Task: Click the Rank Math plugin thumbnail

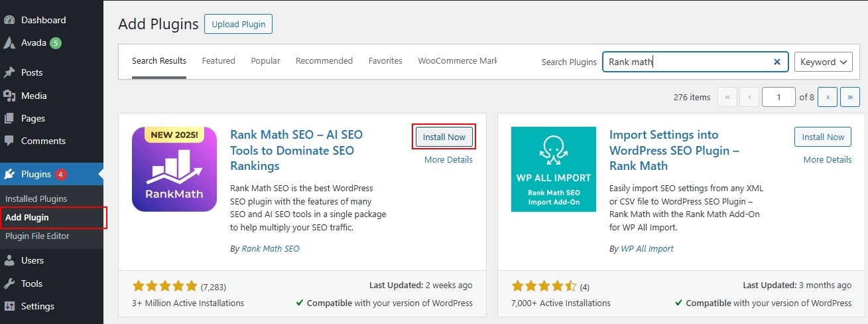Action: (174, 169)
